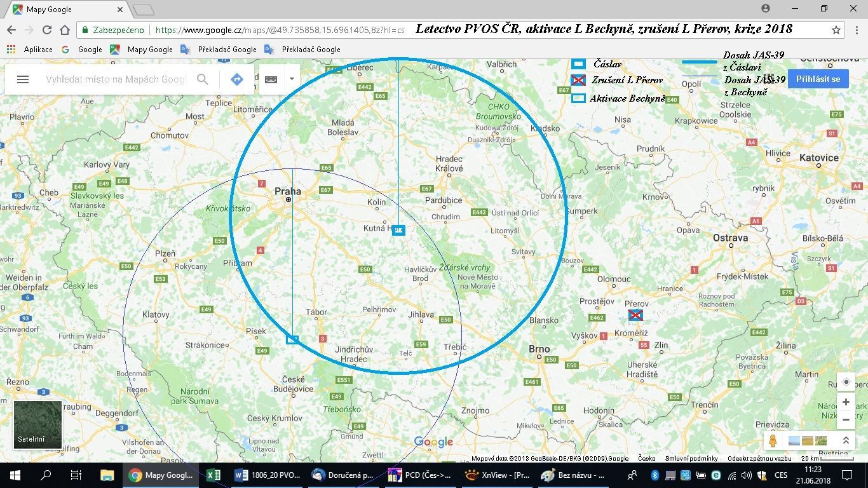Click the Praha city marker
868x488 pixels.
point(288,200)
